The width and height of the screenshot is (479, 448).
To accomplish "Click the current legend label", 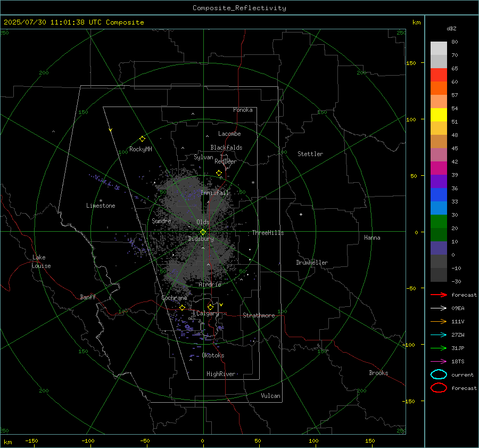I will click(x=462, y=374).
